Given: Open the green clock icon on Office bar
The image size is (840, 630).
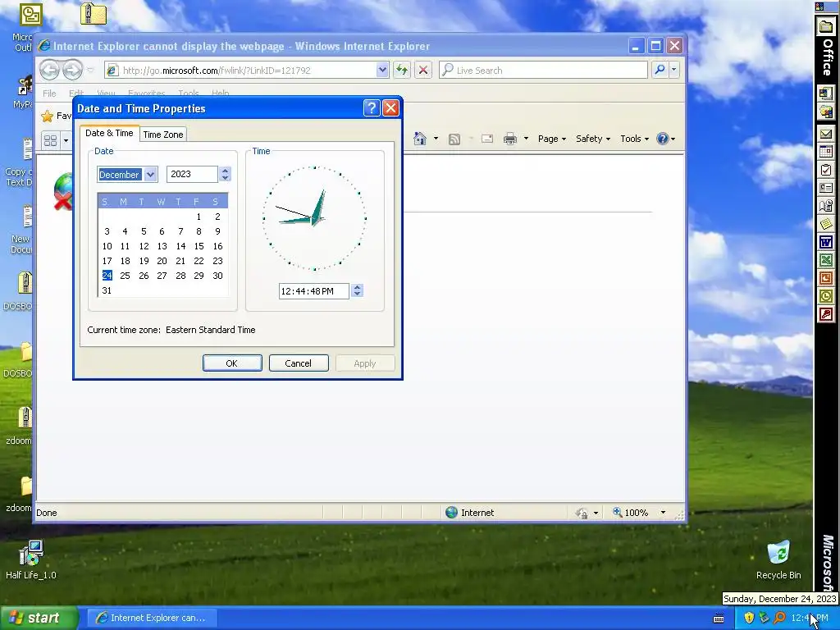Looking at the screenshot, I should tap(826, 296).
